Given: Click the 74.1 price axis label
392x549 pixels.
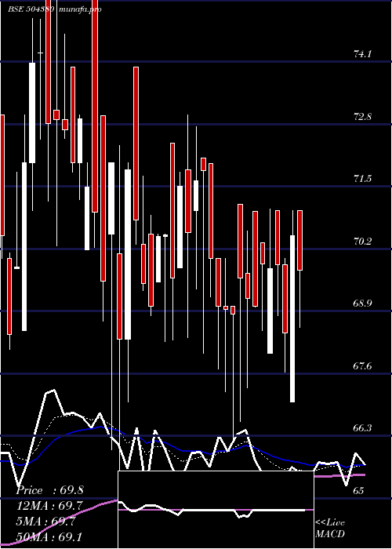Looking at the screenshot, I should point(362,54).
